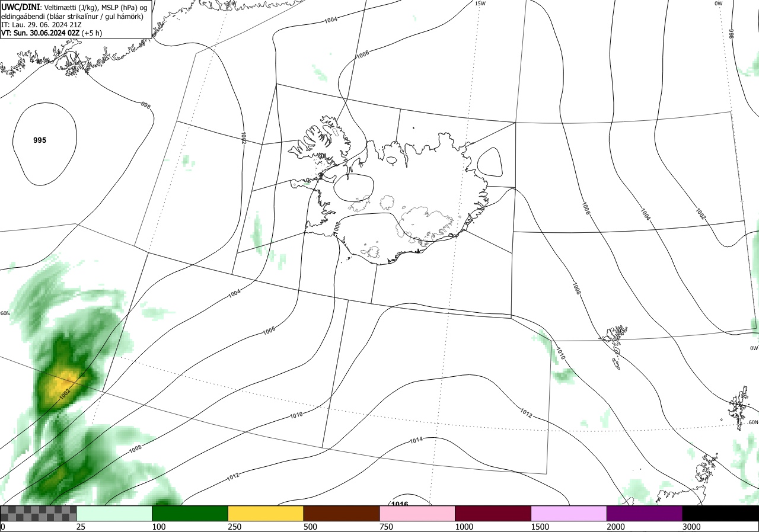
Task: Click the vertical "1002" isobar label west of Iceland
Action: [243, 137]
